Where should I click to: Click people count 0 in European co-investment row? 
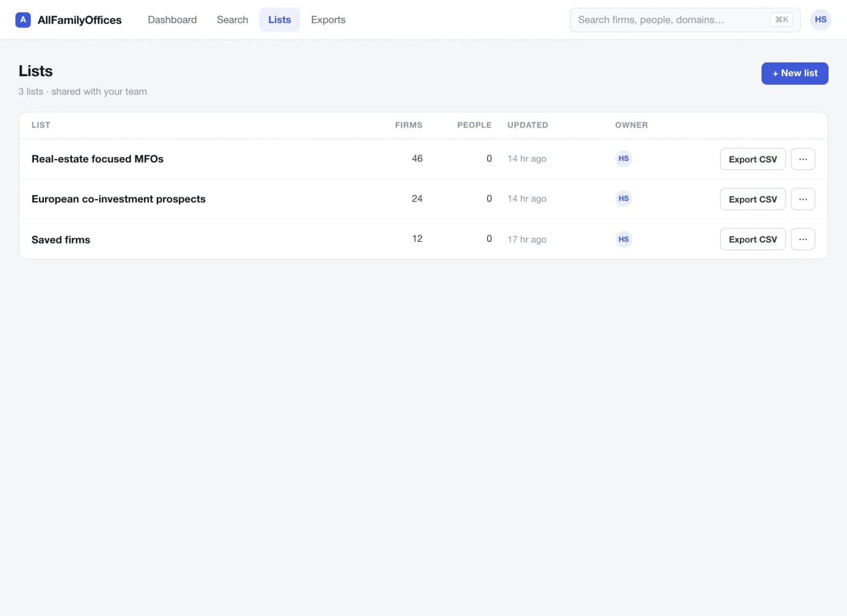(489, 198)
